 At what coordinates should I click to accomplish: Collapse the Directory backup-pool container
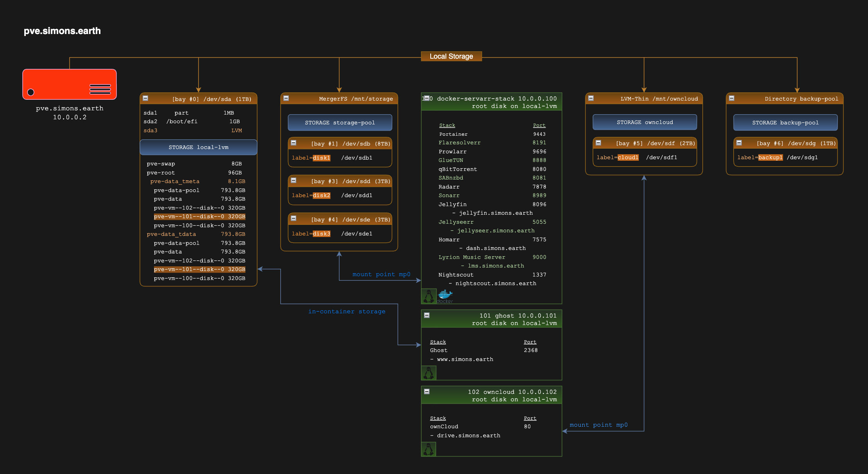[732, 99]
